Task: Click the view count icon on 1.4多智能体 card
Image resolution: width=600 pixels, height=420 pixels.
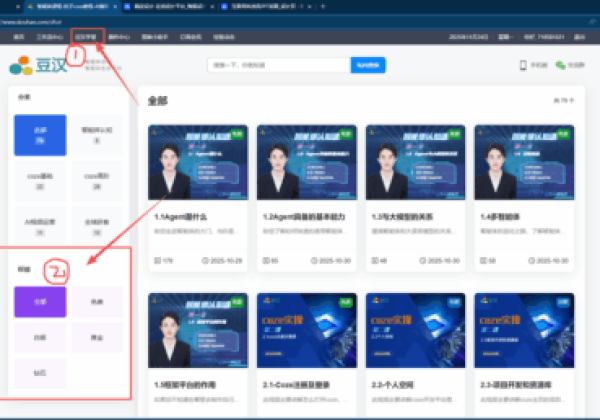Action: 484,261
